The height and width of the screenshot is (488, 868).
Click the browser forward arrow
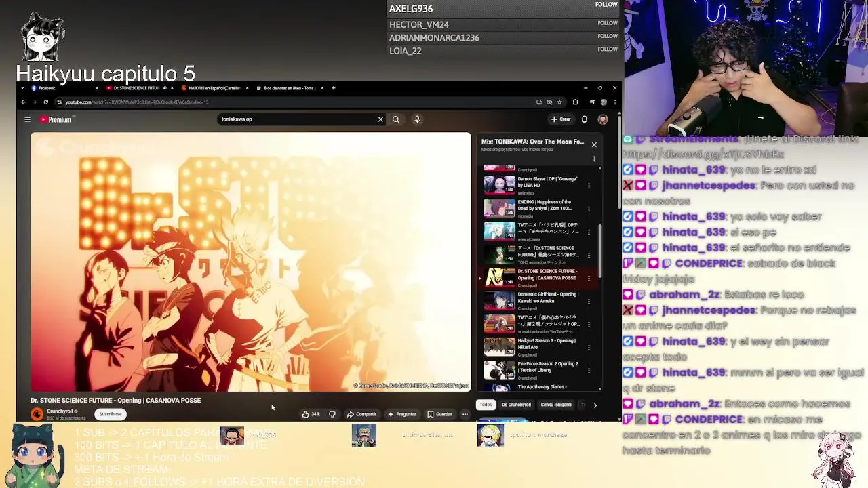click(x=34, y=102)
